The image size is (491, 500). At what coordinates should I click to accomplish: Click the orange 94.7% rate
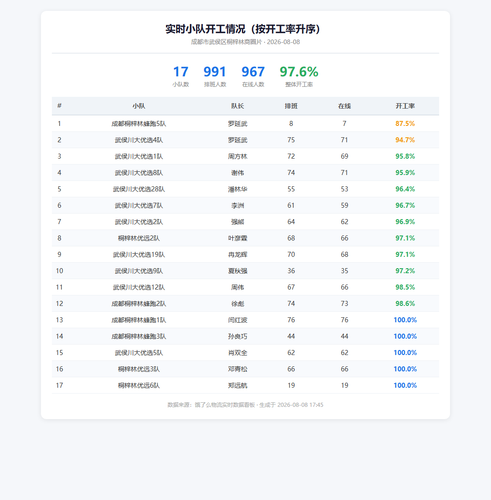point(405,140)
